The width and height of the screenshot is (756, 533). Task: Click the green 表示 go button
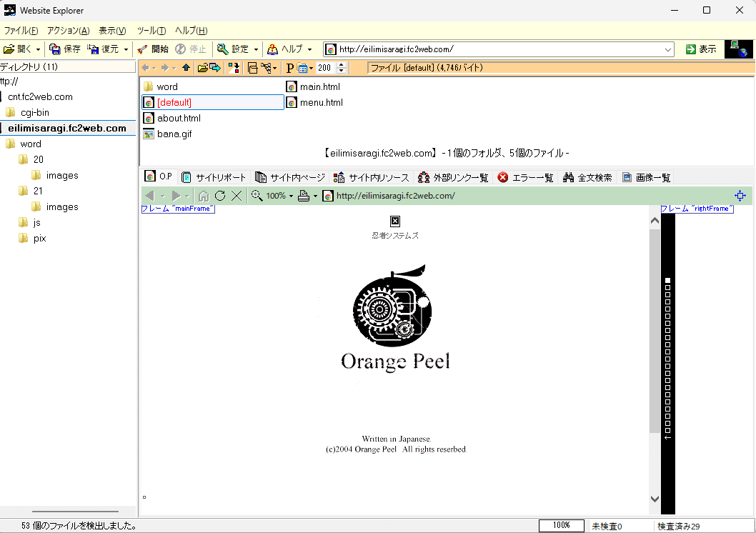coord(701,49)
